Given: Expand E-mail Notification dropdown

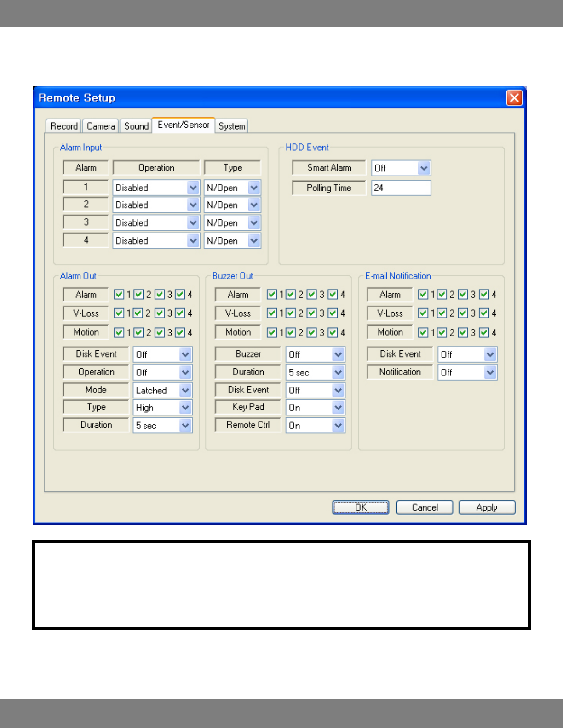Looking at the screenshot, I should point(490,372).
